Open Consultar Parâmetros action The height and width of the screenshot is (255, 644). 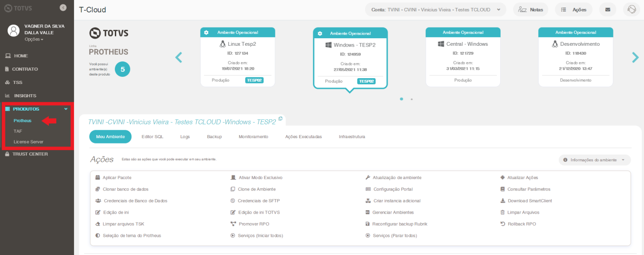526,189
